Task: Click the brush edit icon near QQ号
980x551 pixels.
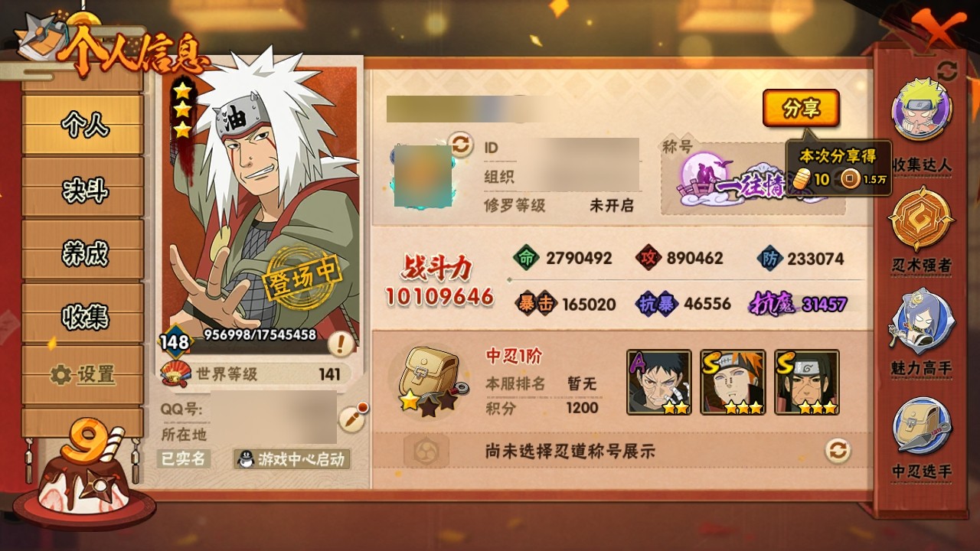Action: pos(351,419)
